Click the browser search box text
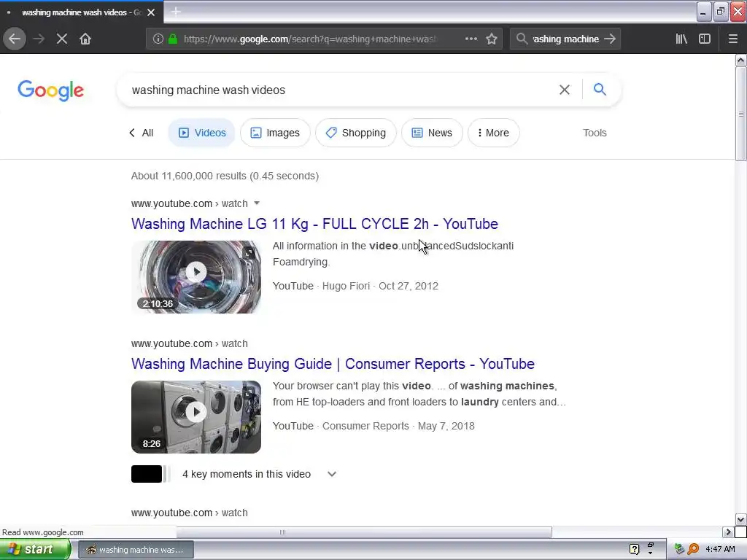This screenshot has height=560, width=747. click(565, 39)
